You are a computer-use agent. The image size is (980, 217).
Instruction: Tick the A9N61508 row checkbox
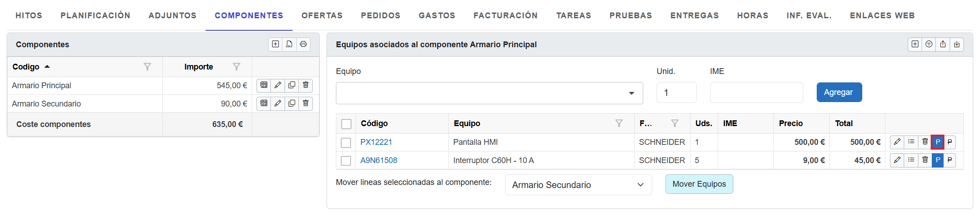click(x=346, y=160)
